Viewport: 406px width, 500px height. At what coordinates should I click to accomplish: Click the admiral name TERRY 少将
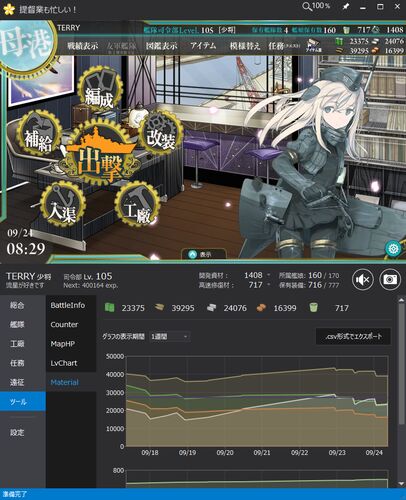pos(28,276)
